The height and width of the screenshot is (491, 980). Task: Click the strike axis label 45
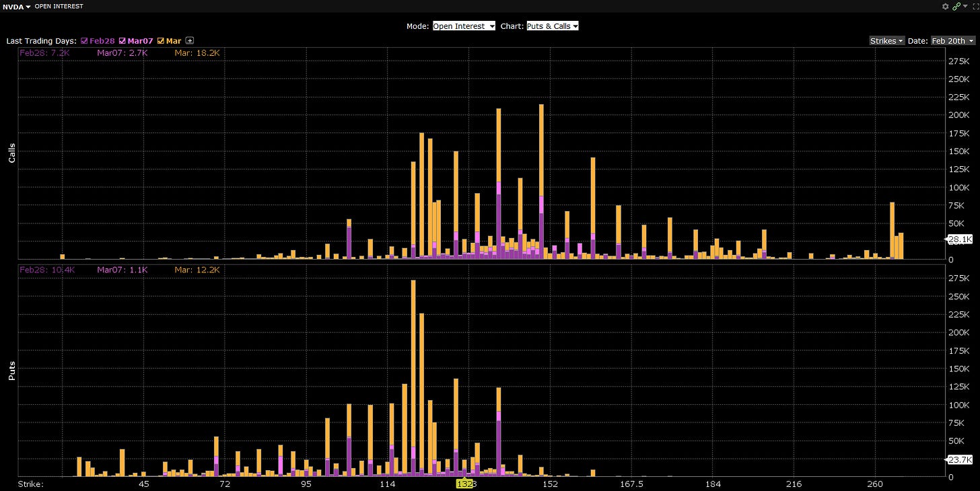(x=143, y=484)
